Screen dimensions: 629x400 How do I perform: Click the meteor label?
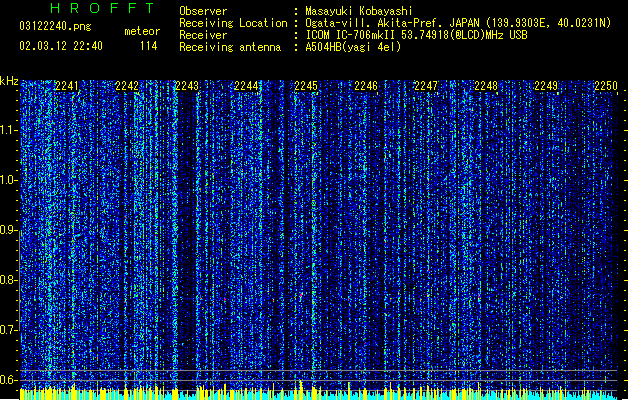pos(142,31)
